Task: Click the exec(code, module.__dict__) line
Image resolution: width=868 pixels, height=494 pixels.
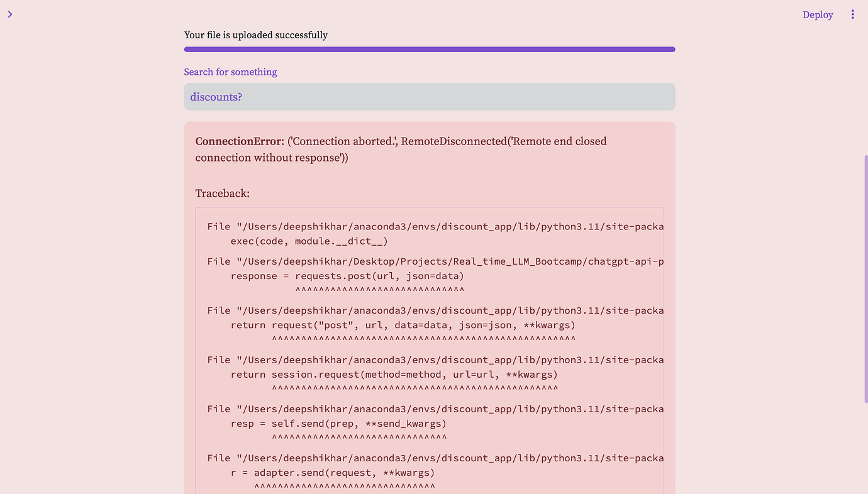Action: 309,241
